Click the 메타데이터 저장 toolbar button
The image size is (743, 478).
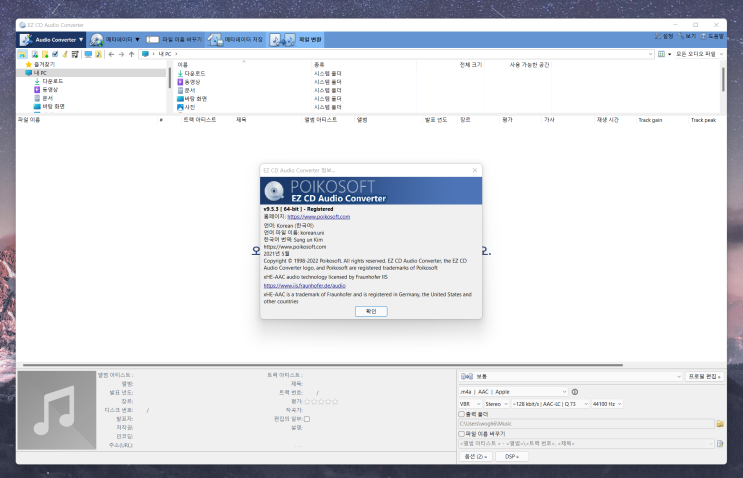coord(236,40)
